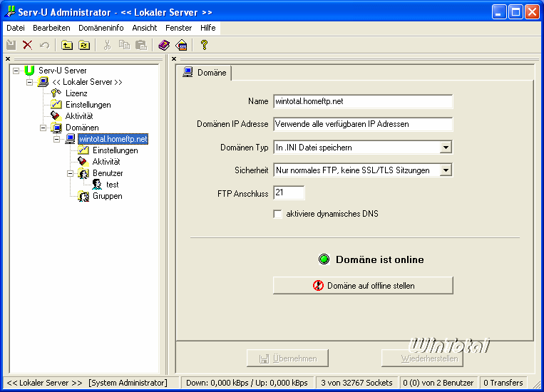Click the save toolbar icon
The height and width of the screenshot is (392, 544).
click(11, 45)
